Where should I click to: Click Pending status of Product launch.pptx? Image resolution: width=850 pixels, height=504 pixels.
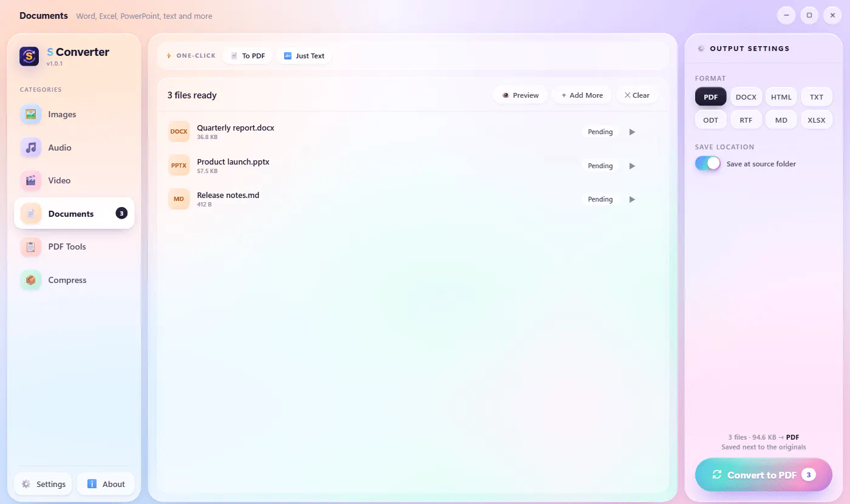(600, 166)
